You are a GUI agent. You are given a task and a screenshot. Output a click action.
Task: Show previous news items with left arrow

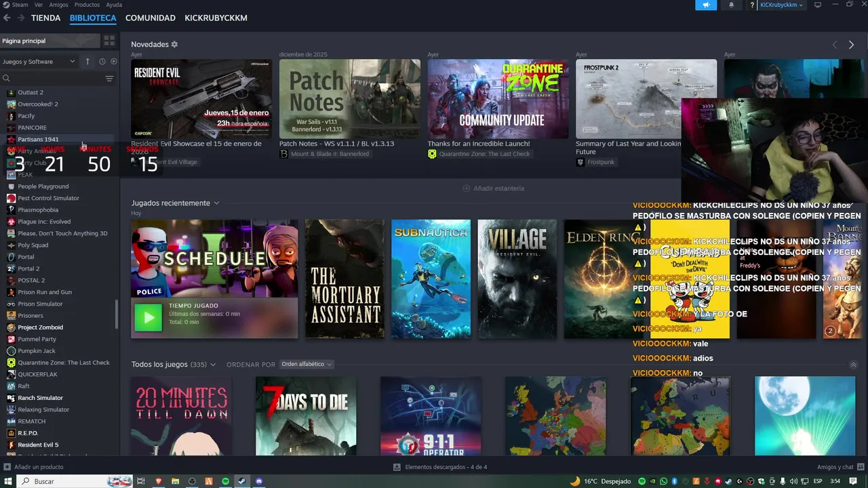835,45
